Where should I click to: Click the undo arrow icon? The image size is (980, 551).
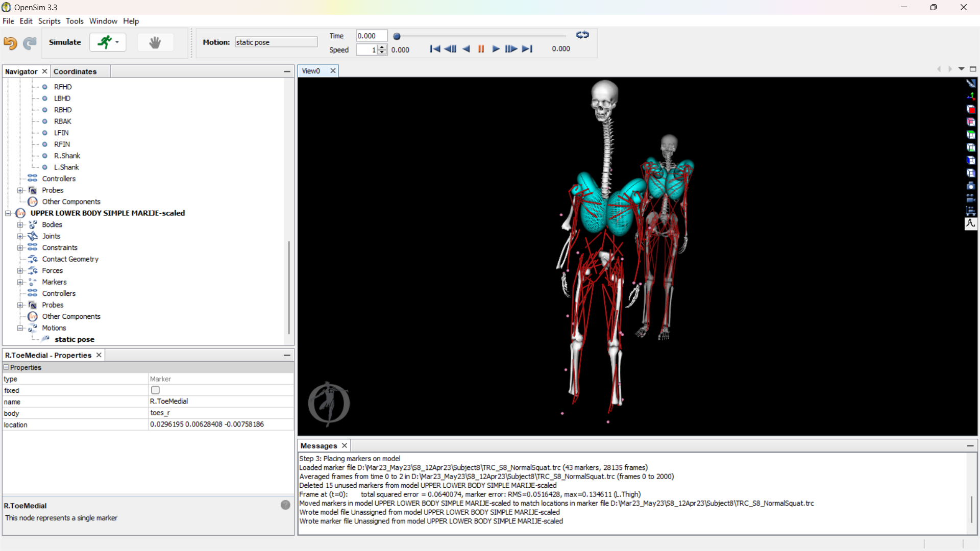10,43
